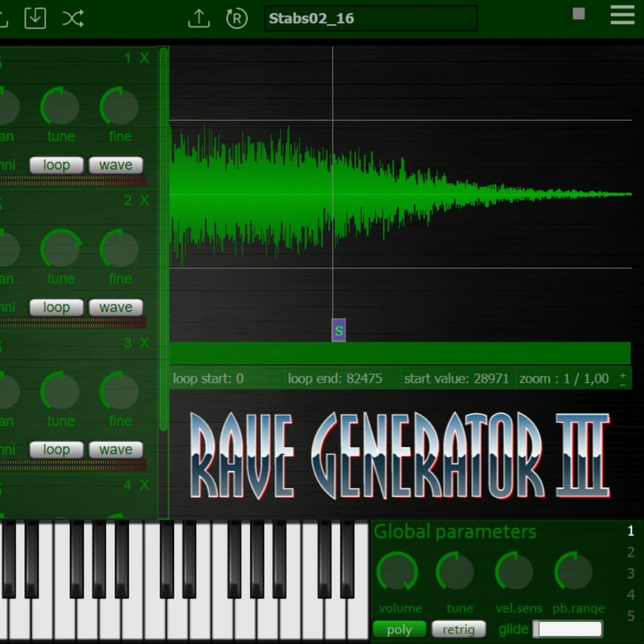Remove layer 2 with its X
This screenshot has width=644, height=644.
click(x=145, y=201)
